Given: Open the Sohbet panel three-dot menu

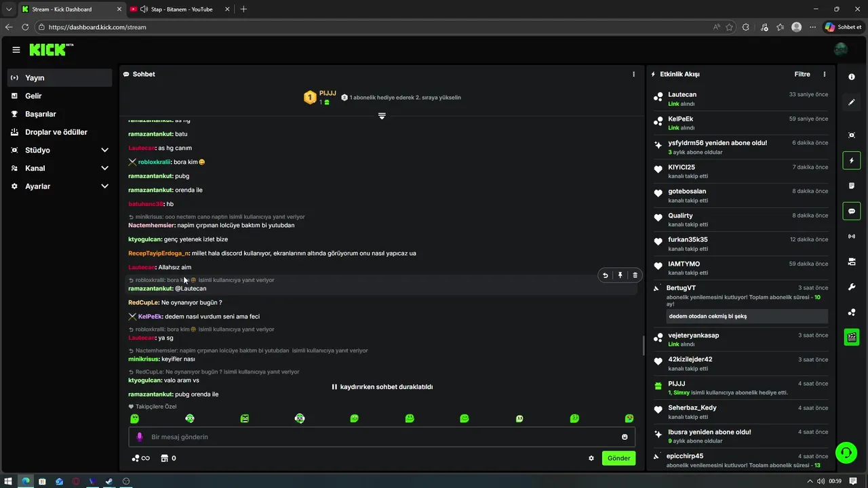Looking at the screenshot, I should click(634, 74).
